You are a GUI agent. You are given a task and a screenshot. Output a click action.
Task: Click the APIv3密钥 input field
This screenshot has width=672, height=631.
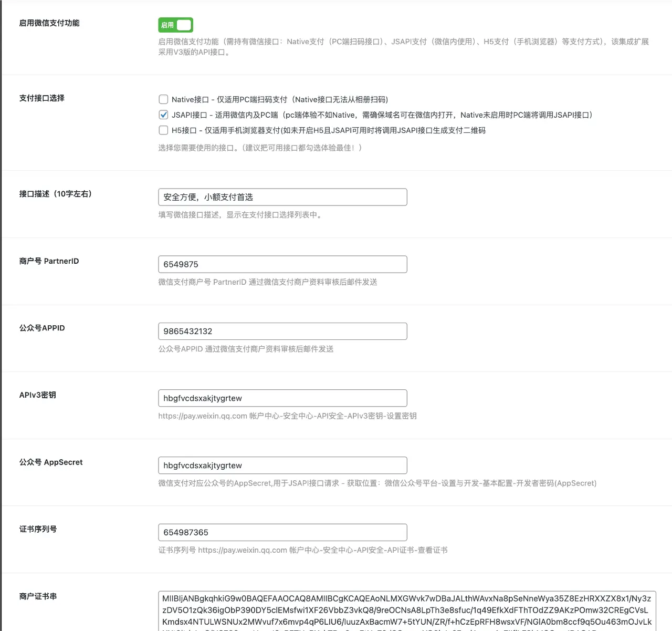pos(282,398)
